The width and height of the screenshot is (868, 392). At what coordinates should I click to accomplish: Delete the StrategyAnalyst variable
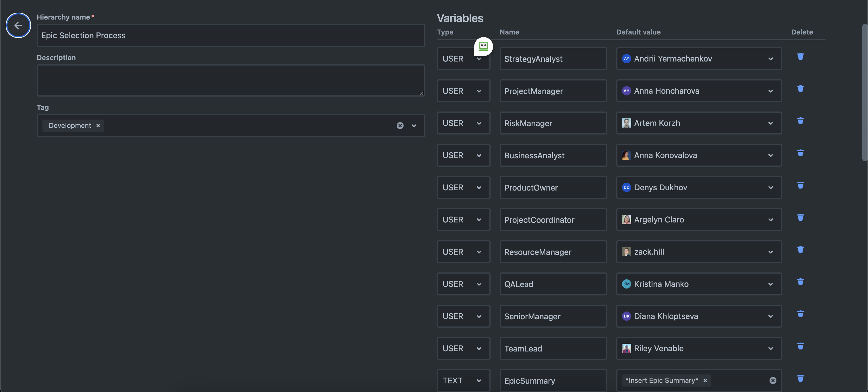tap(800, 57)
